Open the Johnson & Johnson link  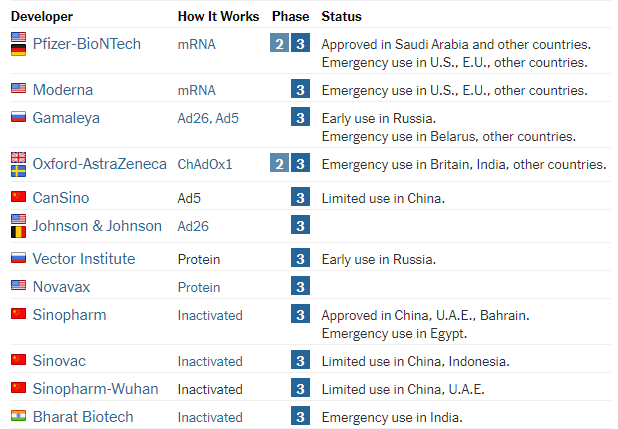(x=97, y=226)
